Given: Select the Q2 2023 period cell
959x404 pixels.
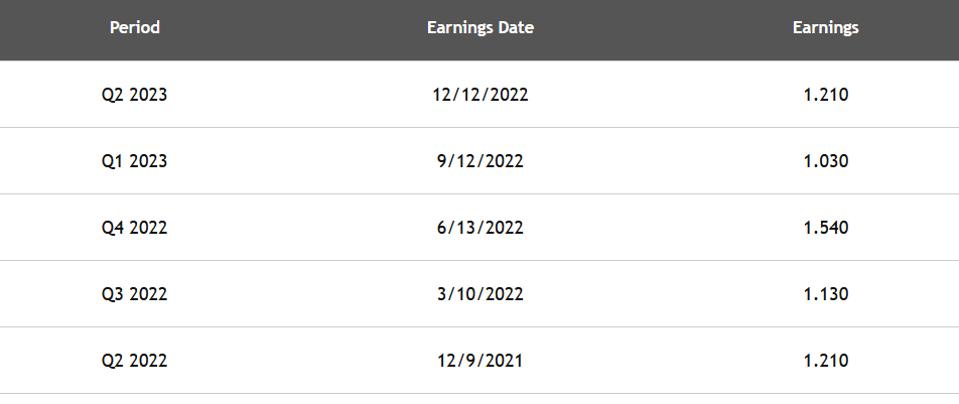Looking at the screenshot, I should [135, 95].
